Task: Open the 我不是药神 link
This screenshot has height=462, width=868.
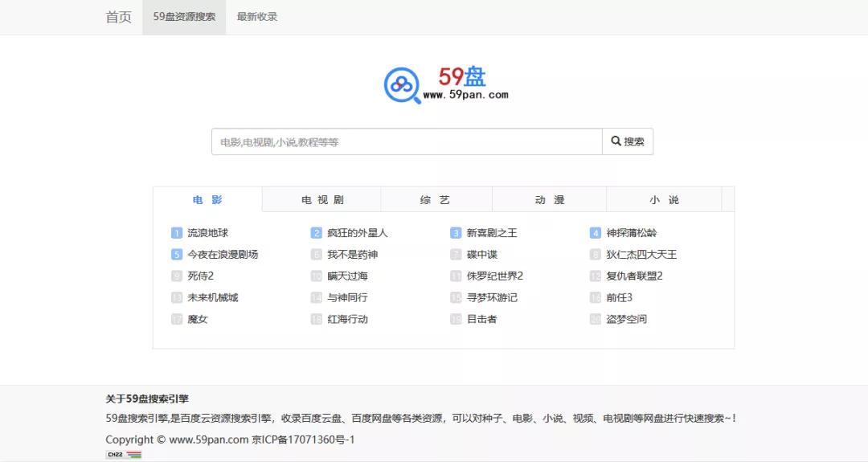Action: pyautogui.click(x=352, y=255)
